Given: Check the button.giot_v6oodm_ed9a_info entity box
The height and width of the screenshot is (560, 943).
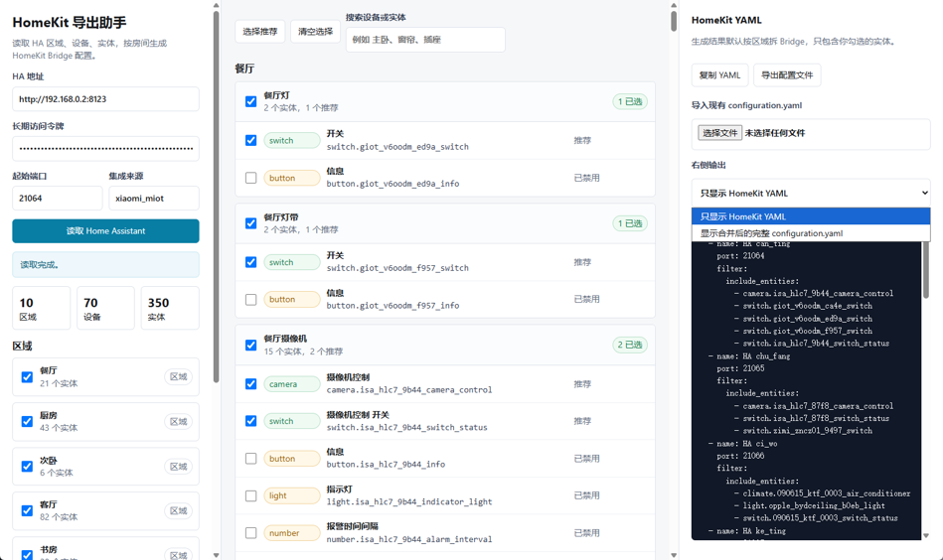Looking at the screenshot, I should point(250,178).
